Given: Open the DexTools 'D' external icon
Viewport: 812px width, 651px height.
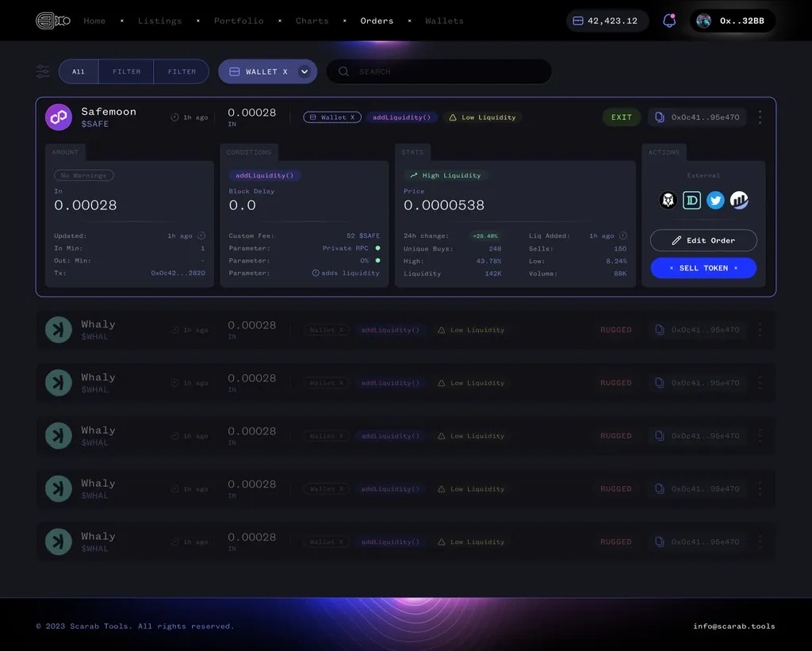Looking at the screenshot, I should 691,200.
